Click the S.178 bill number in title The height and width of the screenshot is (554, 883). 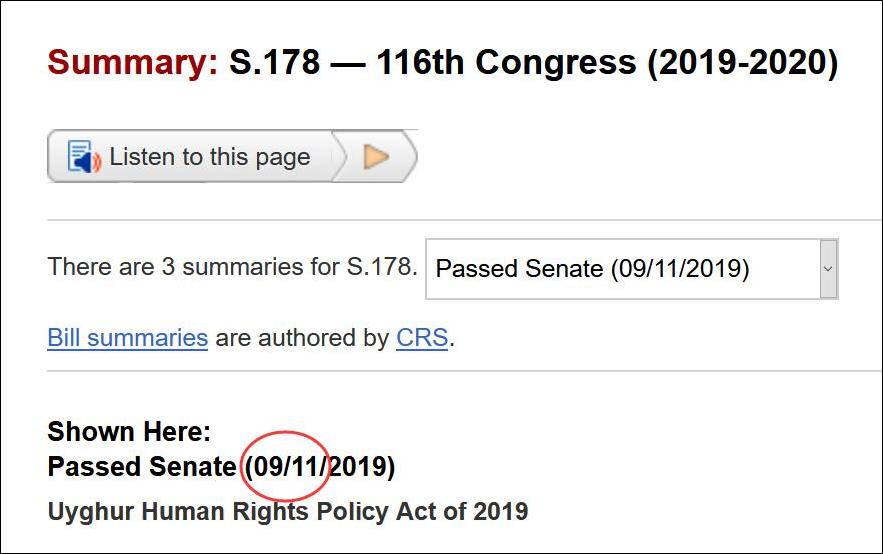[275, 63]
